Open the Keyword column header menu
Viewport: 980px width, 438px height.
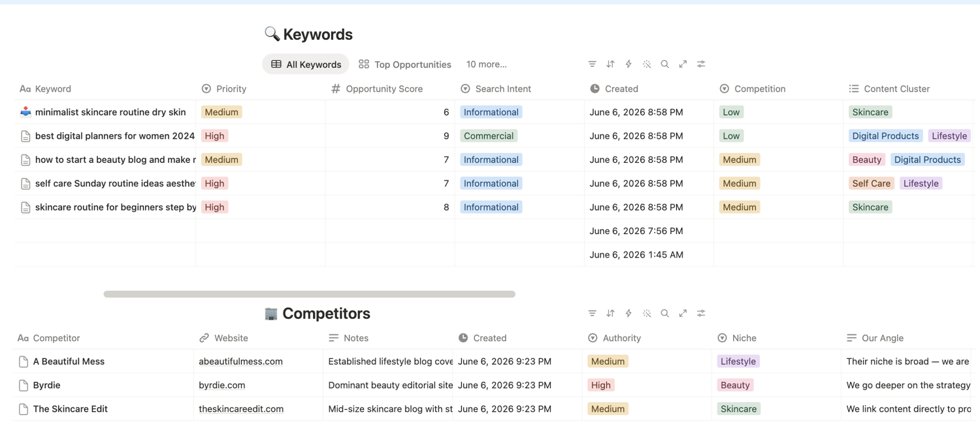tap(105, 88)
